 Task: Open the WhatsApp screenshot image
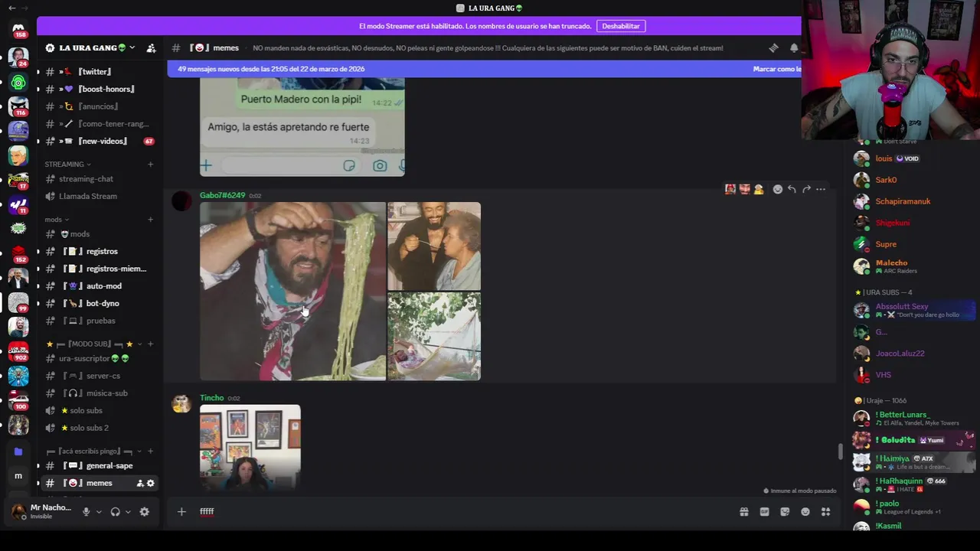[302, 127]
